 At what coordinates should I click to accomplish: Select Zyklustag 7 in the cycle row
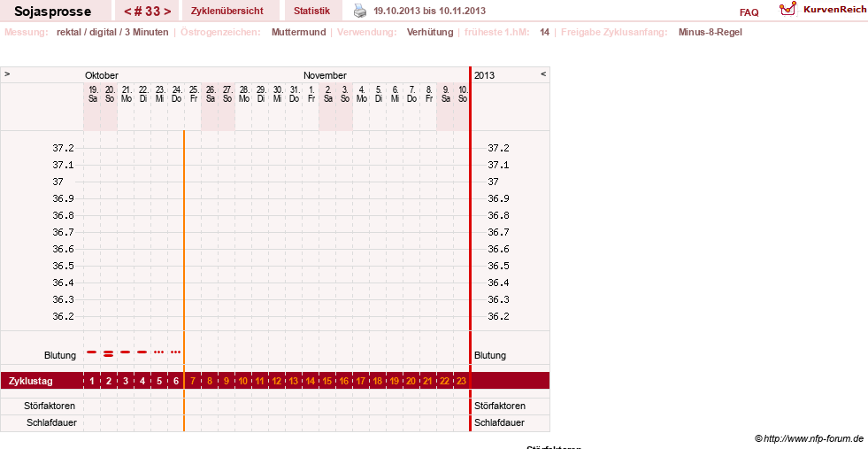coord(193,381)
